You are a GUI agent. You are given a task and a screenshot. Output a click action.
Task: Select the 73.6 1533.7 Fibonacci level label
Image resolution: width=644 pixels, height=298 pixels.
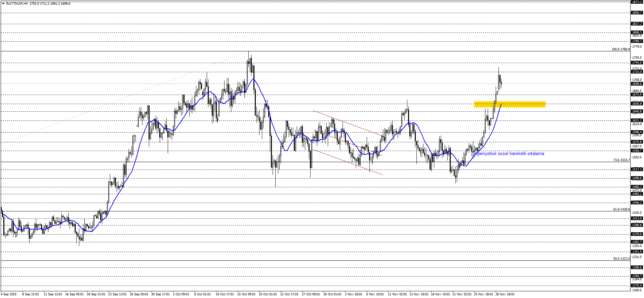tap(621, 160)
